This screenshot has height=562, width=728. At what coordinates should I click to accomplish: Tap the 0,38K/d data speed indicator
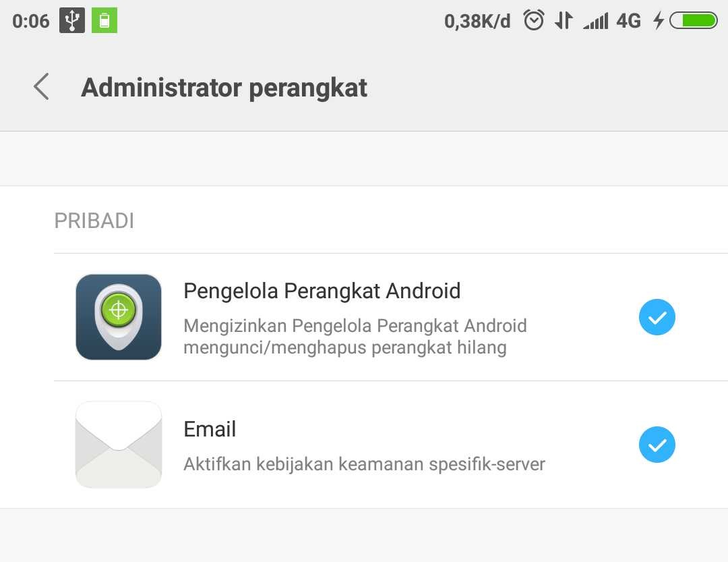click(x=477, y=20)
